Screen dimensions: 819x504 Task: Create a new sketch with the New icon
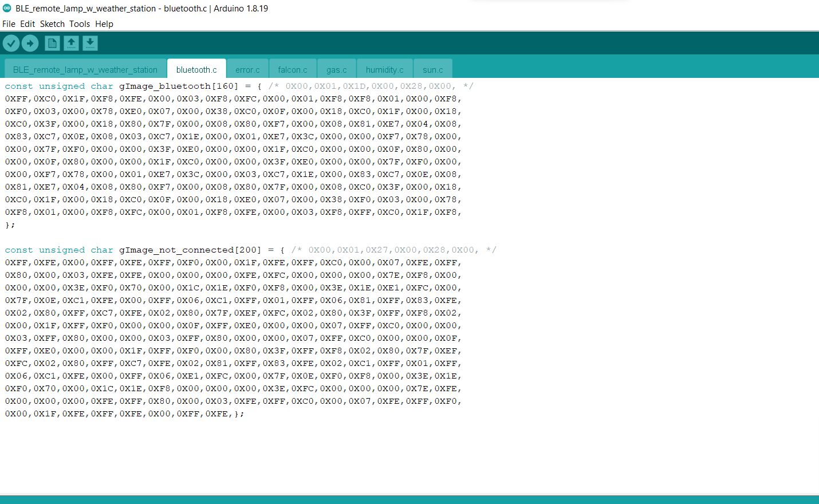(x=52, y=43)
